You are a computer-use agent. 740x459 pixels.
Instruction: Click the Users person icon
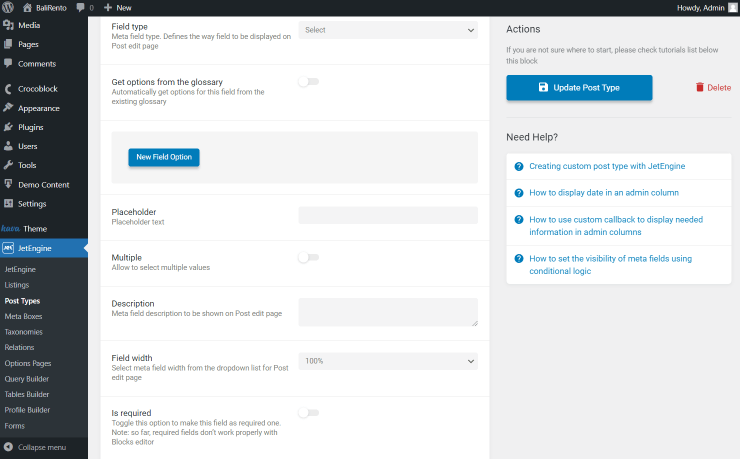pyautogui.click(x=8, y=146)
